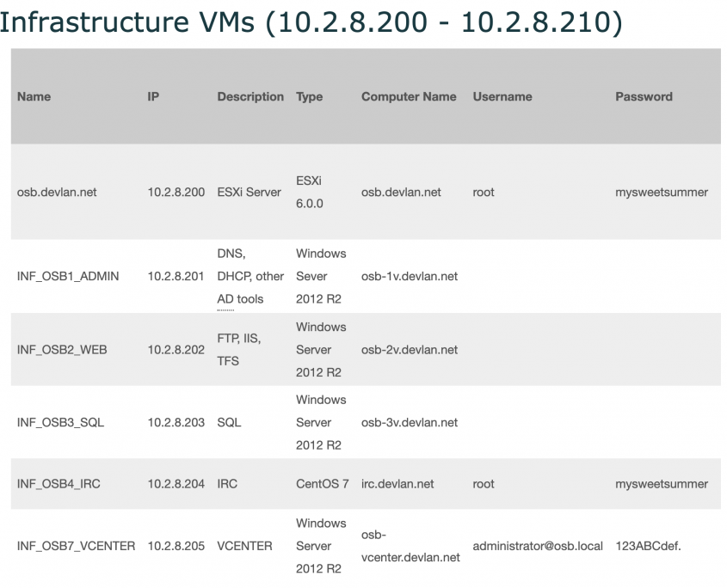Click the Username column header

point(502,96)
